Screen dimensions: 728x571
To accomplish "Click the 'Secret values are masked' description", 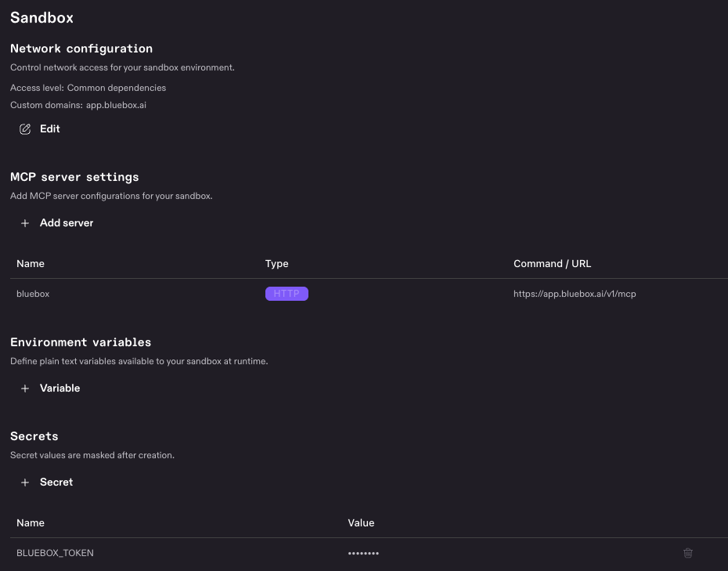I will pos(92,455).
